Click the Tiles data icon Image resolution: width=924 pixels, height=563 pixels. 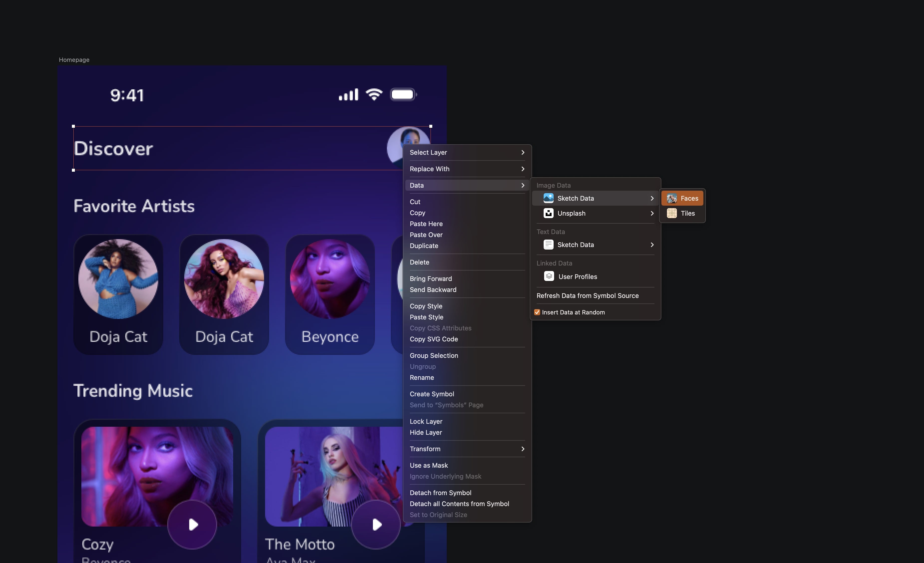(x=672, y=213)
